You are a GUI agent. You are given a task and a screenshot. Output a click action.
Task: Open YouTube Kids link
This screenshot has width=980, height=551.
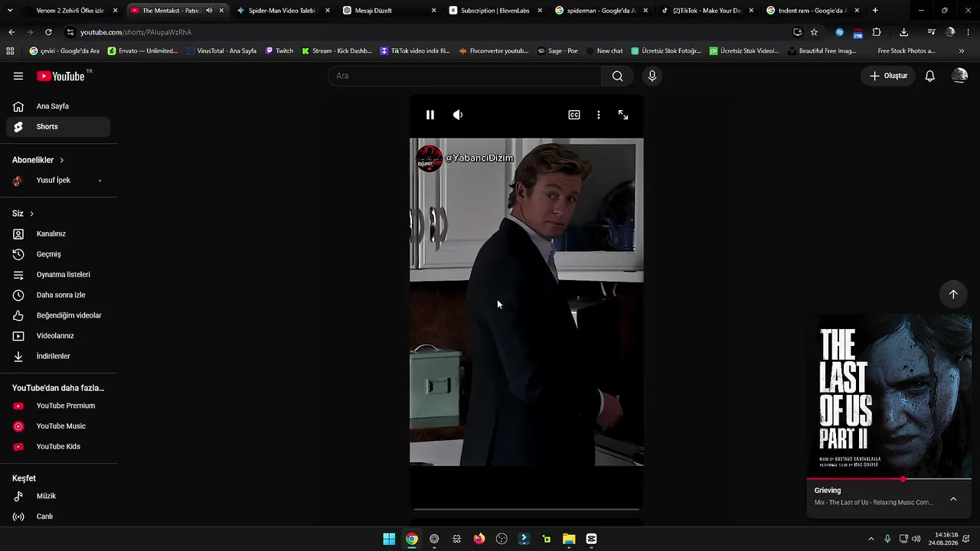58,447
